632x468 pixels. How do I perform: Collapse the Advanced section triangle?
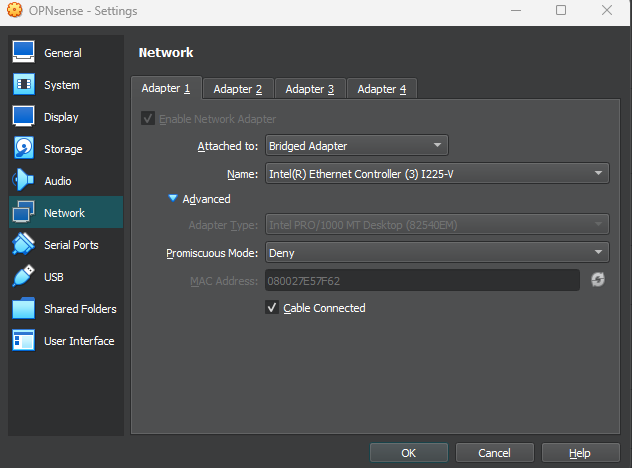[173, 199]
